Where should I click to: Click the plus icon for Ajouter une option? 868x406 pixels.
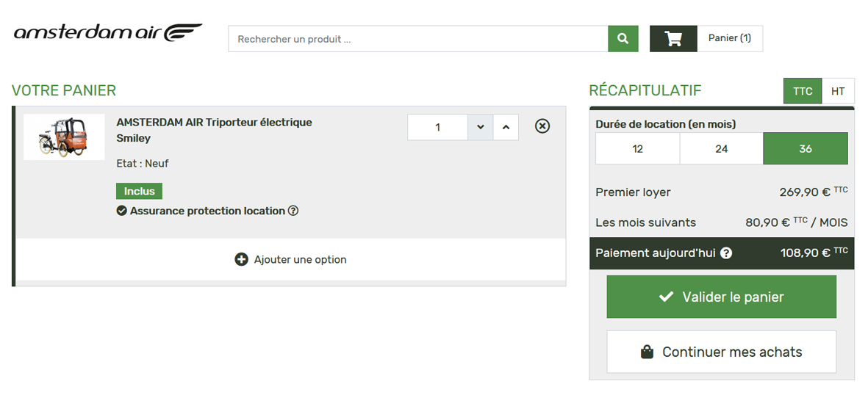pyautogui.click(x=241, y=259)
